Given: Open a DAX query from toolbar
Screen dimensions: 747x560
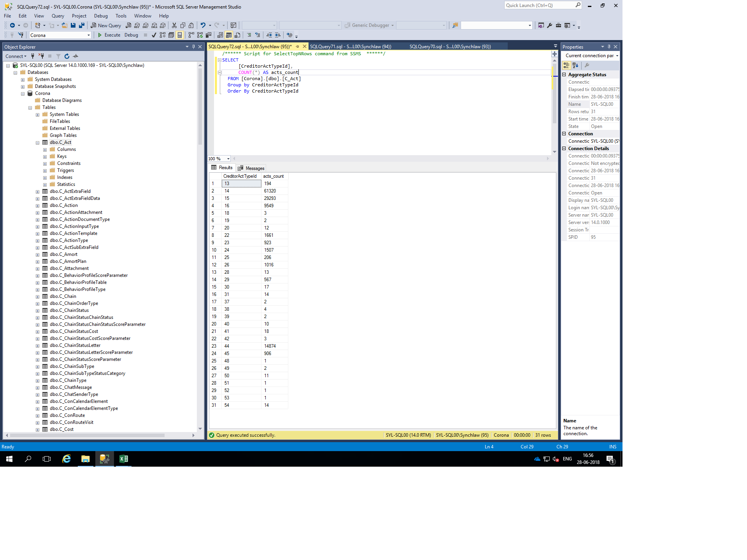Looking at the screenshot, I should [x=163, y=25].
